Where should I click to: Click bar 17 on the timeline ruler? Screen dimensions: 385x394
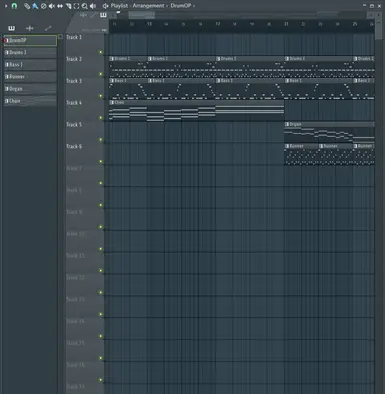[x=218, y=24]
